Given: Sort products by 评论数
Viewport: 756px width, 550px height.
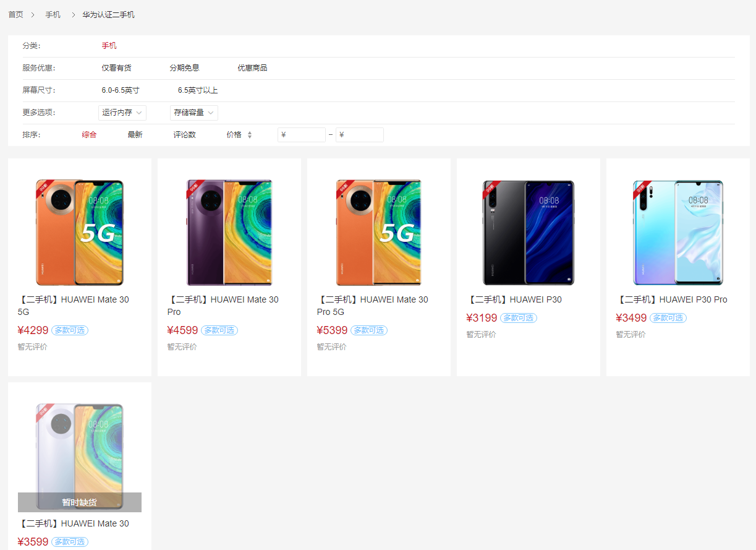Looking at the screenshot, I should (184, 134).
